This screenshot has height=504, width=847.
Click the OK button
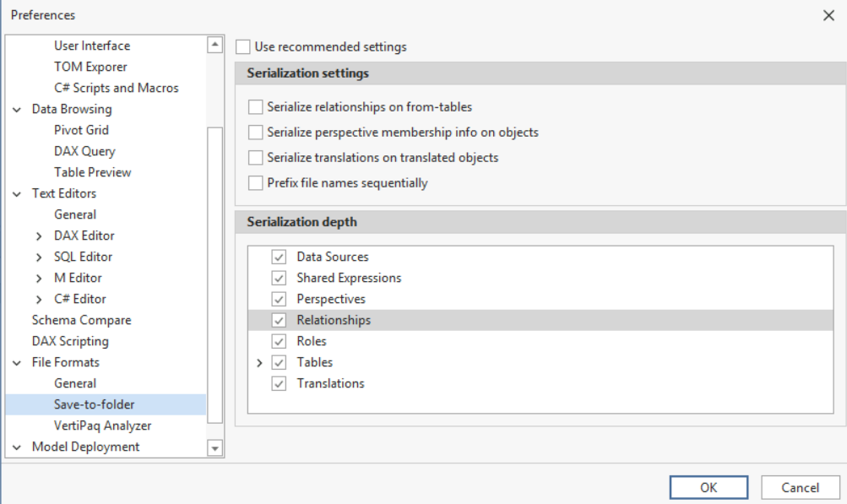pos(708,486)
